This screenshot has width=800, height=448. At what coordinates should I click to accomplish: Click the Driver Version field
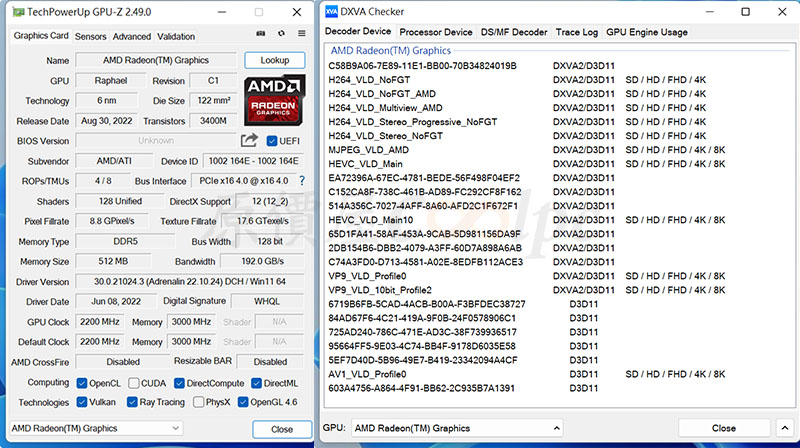coord(190,282)
